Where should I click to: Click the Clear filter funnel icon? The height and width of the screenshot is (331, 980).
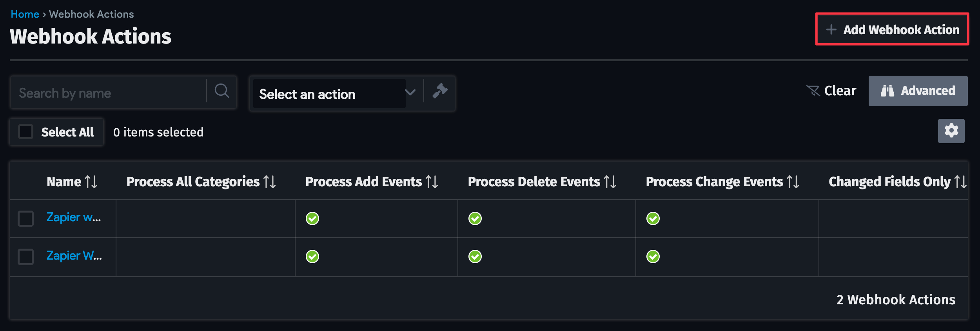tap(814, 90)
